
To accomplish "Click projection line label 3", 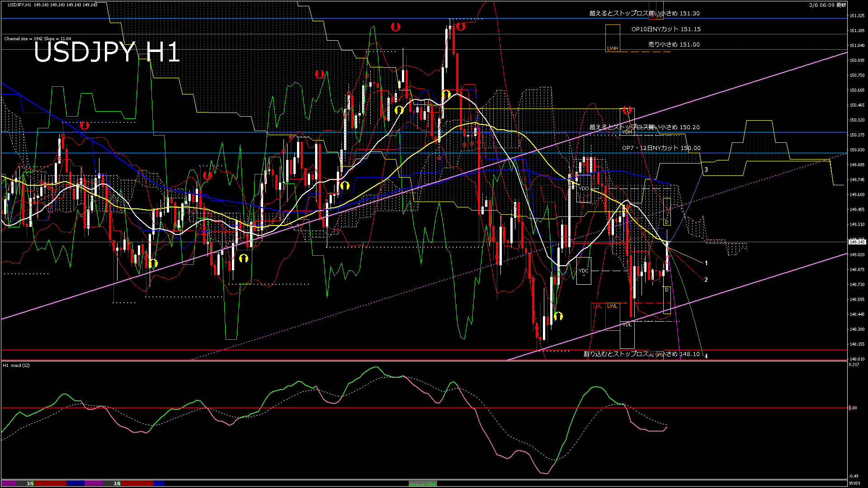I will (706, 170).
